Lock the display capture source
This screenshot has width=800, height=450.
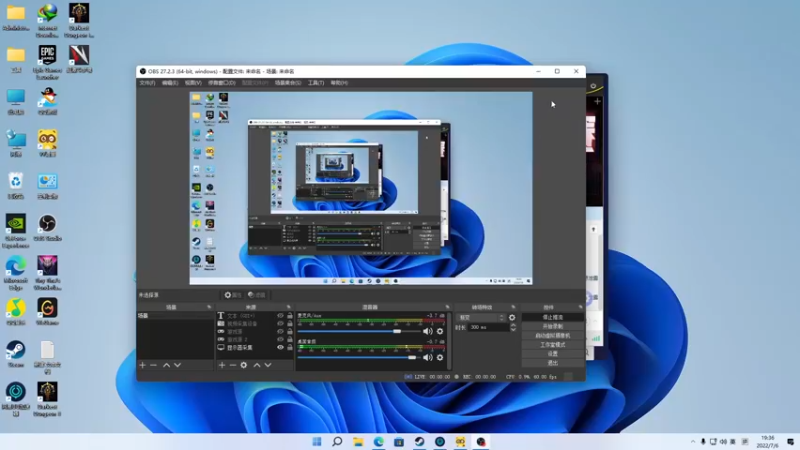pyautogui.click(x=290, y=347)
